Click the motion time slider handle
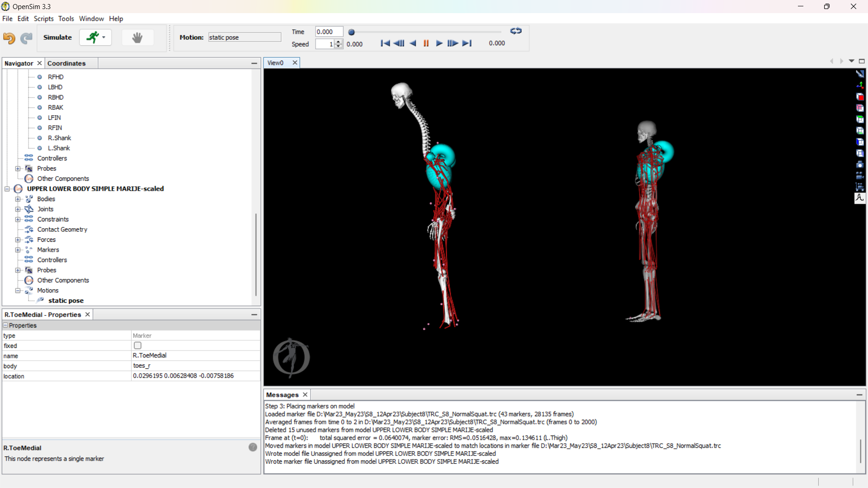Viewport: 868px width, 488px height. pos(351,32)
